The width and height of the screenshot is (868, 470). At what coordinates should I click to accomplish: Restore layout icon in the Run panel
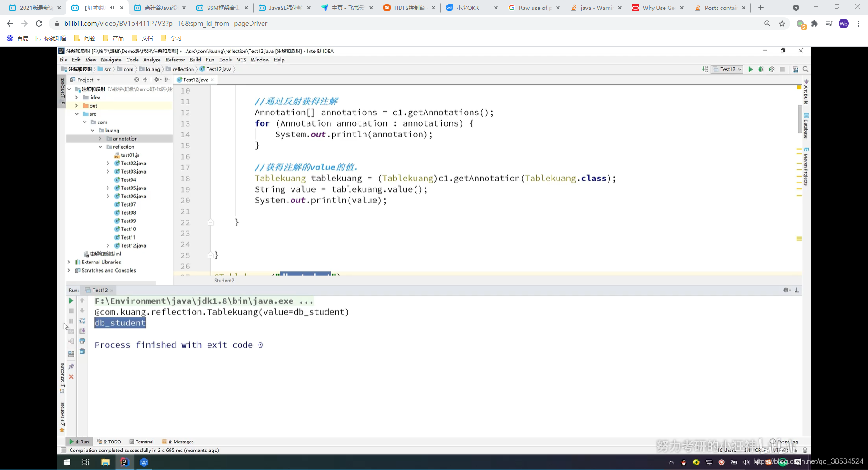click(x=71, y=354)
